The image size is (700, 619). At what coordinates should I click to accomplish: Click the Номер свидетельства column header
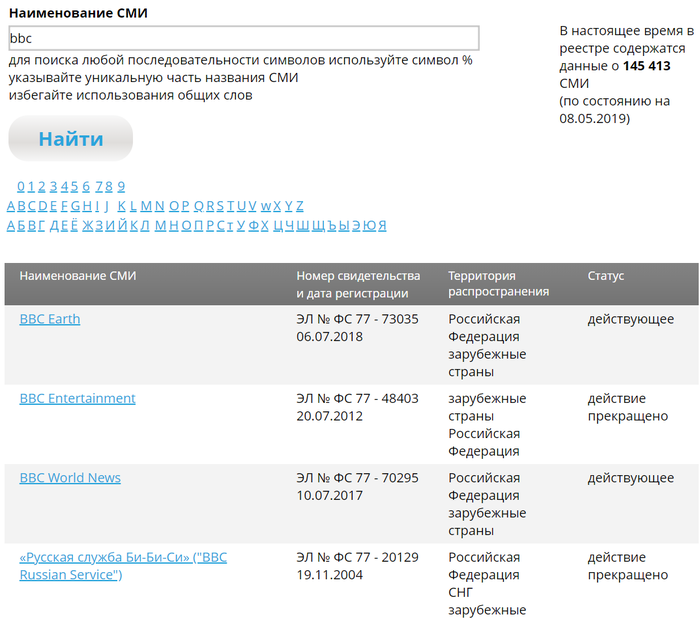(x=357, y=284)
